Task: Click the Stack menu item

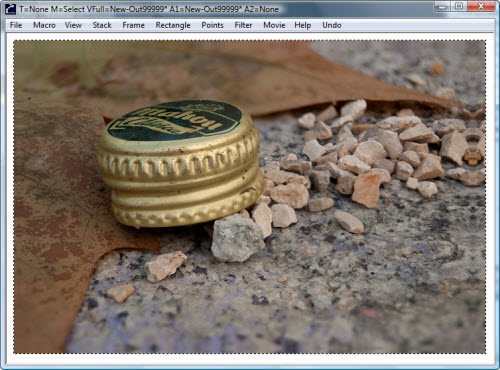Action: tap(102, 25)
